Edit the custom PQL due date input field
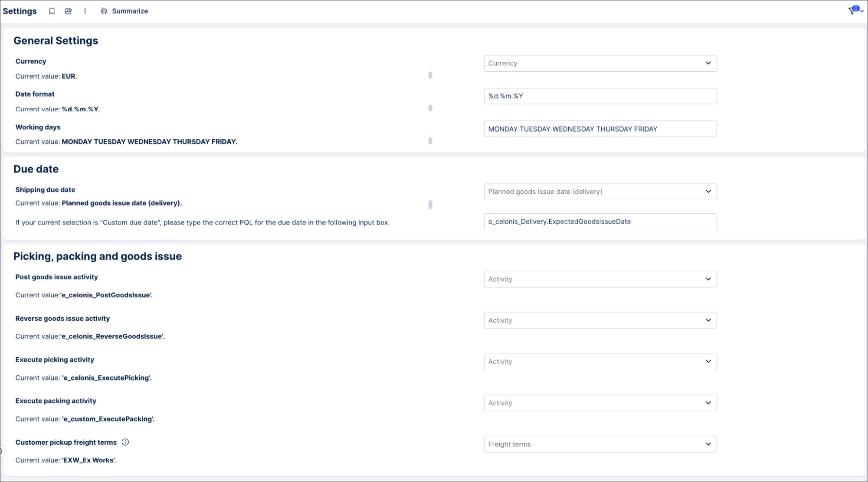 599,221
